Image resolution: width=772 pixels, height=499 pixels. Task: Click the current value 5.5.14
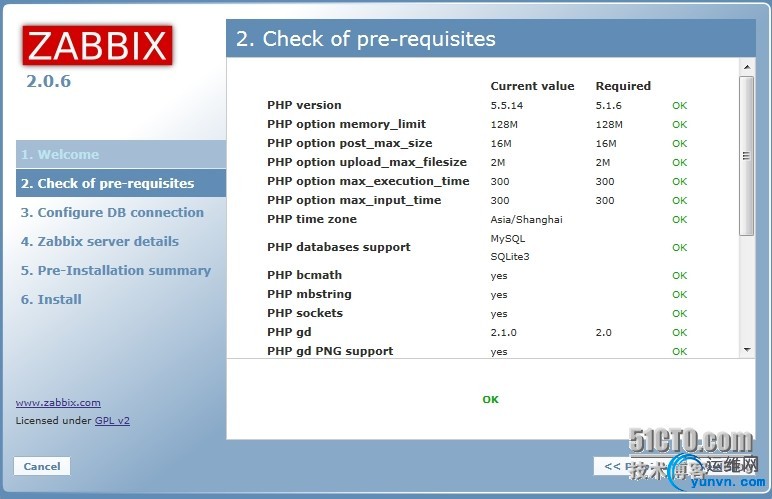[x=507, y=105]
